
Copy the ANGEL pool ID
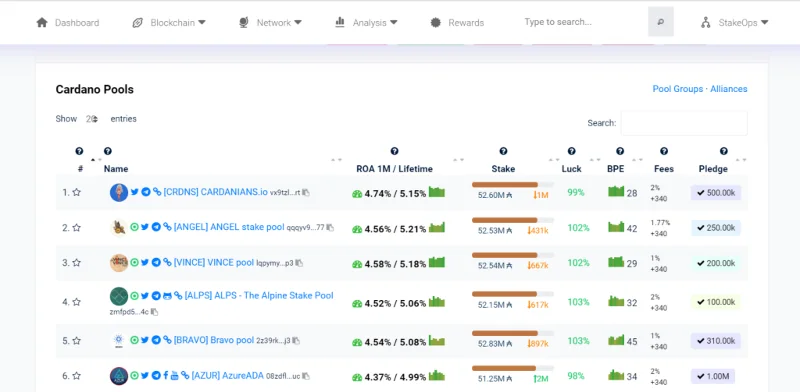click(x=330, y=228)
